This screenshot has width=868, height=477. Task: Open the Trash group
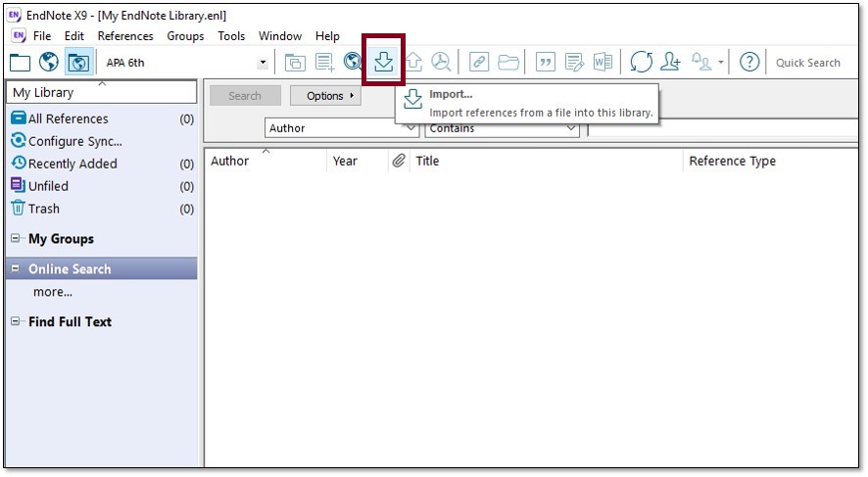[x=102, y=209]
